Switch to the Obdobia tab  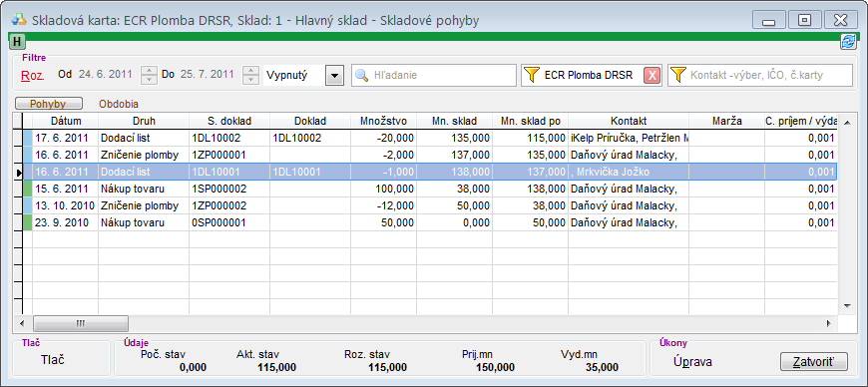tap(119, 104)
